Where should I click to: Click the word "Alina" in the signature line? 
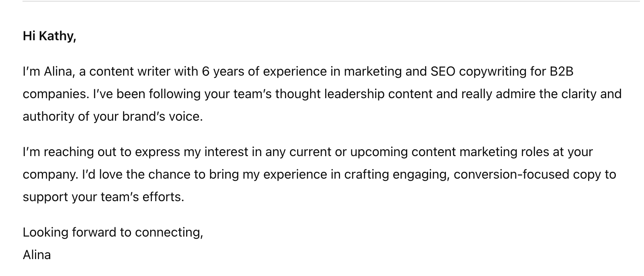[37, 255]
